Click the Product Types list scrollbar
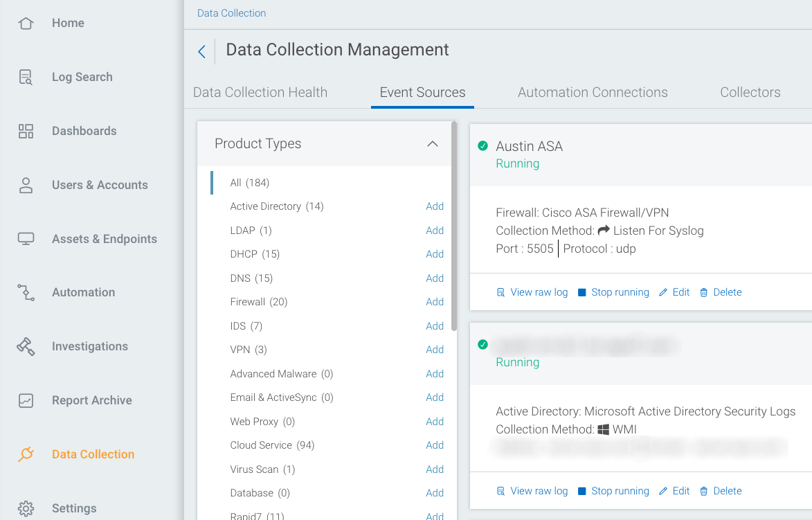The image size is (812, 520). [x=454, y=226]
